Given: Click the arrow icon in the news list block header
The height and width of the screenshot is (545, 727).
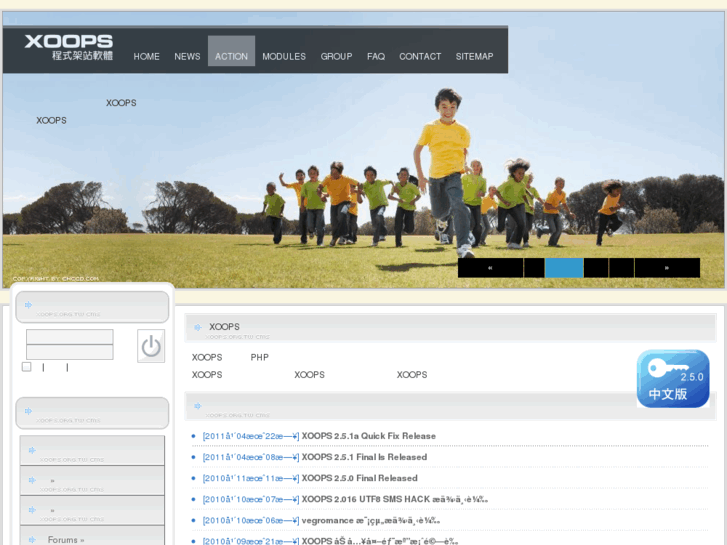Looking at the screenshot, I should click(198, 406).
